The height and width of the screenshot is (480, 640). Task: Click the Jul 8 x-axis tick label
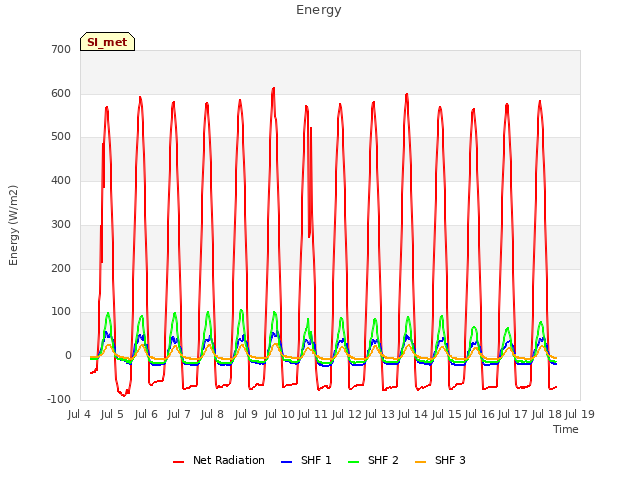(212, 414)
